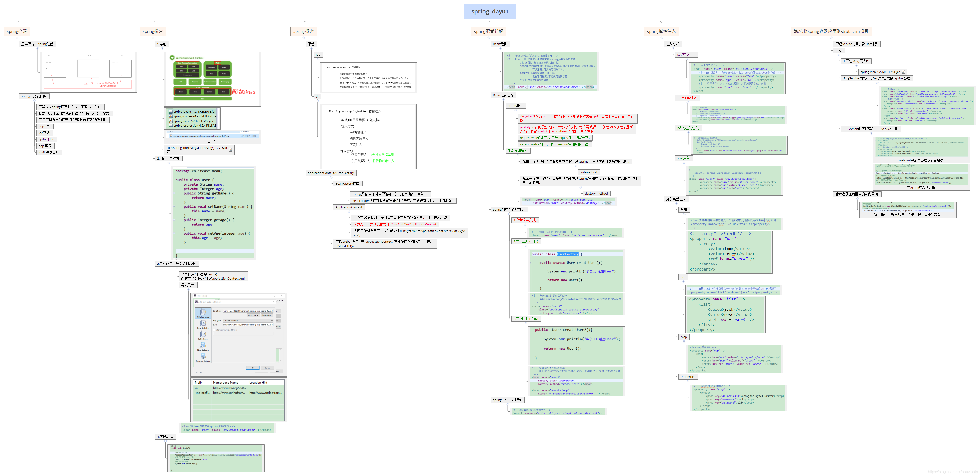Select the Suffix Entry icon

(203, 334)
